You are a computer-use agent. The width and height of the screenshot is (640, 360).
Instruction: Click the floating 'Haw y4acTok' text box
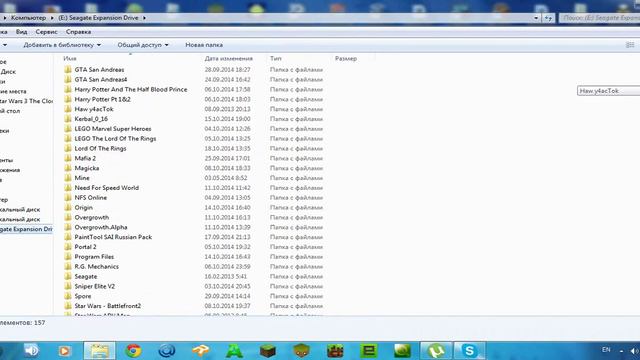point(609,91)
